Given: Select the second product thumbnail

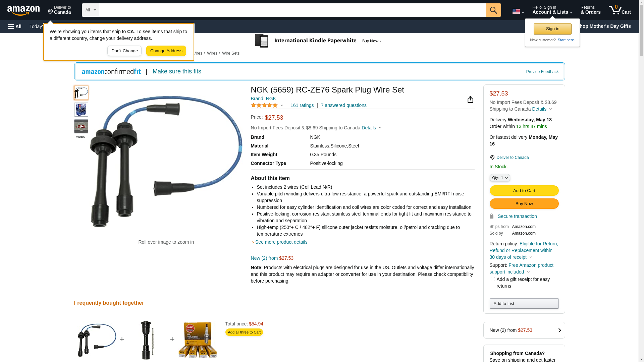Looking at the screenshot, I should pos(81,110).
